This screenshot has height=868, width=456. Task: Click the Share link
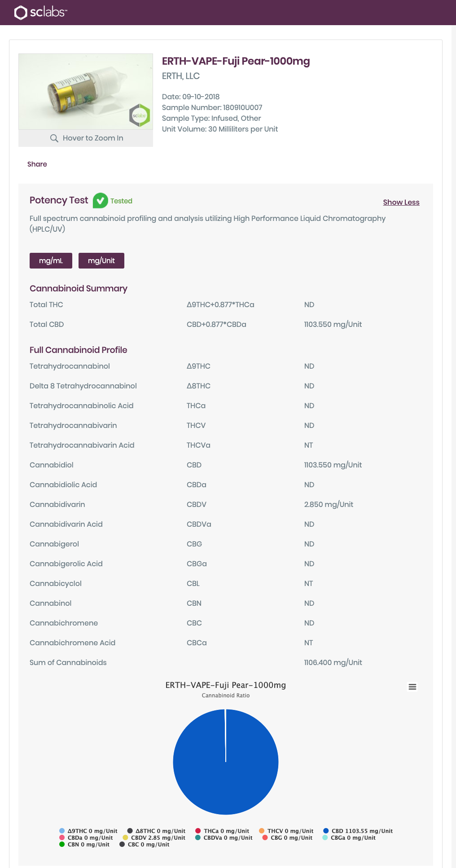(37, 164)
